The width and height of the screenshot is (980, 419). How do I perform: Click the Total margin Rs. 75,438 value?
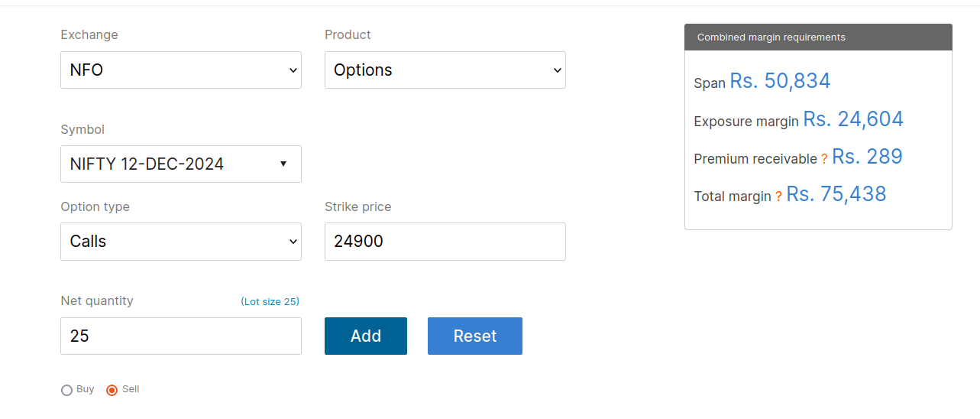click(x=836, y=194)
